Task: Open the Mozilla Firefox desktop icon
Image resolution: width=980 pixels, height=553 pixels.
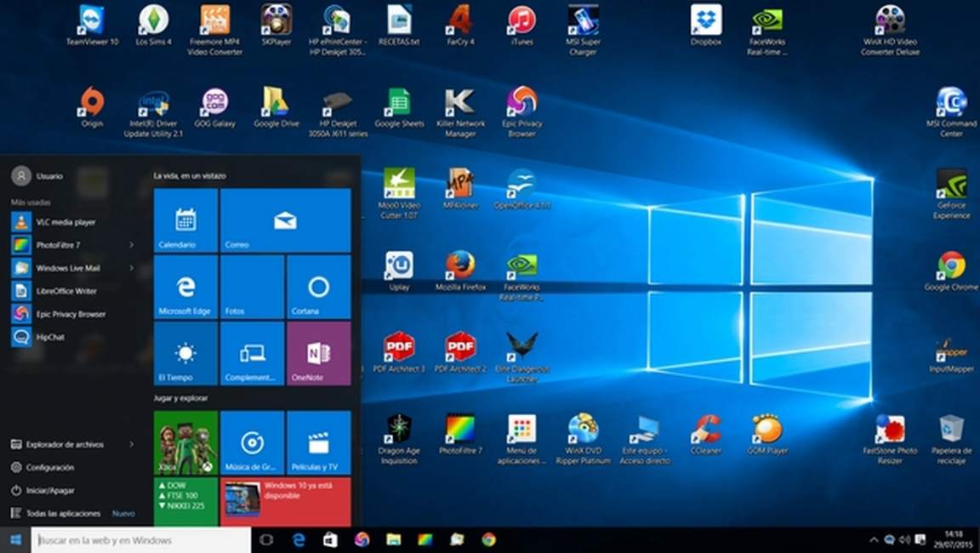Action: click(460, 267)
